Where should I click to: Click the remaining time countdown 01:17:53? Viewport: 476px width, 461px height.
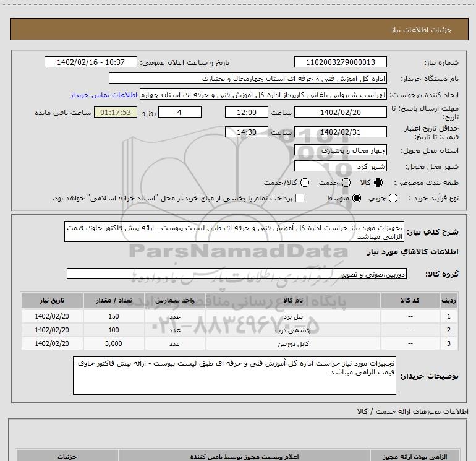116,112
